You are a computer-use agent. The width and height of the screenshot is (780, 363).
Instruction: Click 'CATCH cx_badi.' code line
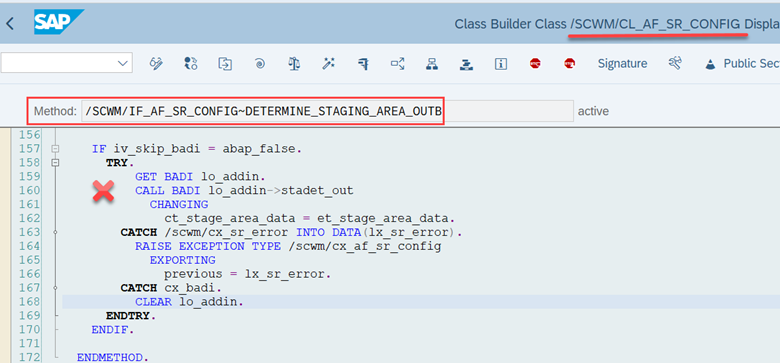[171, 288]
